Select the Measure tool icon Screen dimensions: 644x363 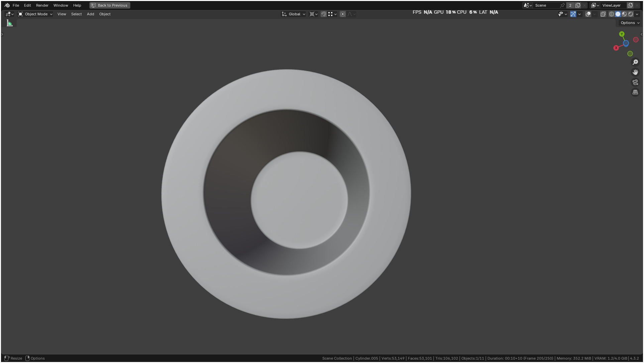pos(9,23)
